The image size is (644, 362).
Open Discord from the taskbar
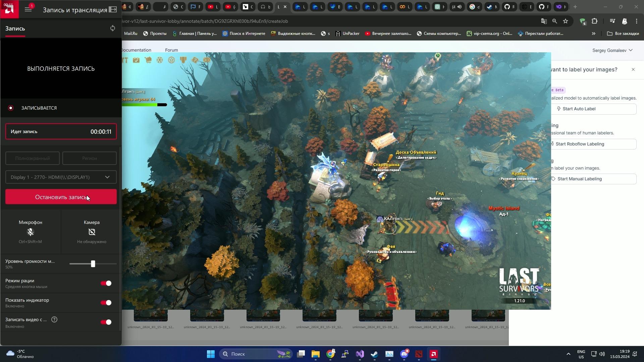pos(404,354)
